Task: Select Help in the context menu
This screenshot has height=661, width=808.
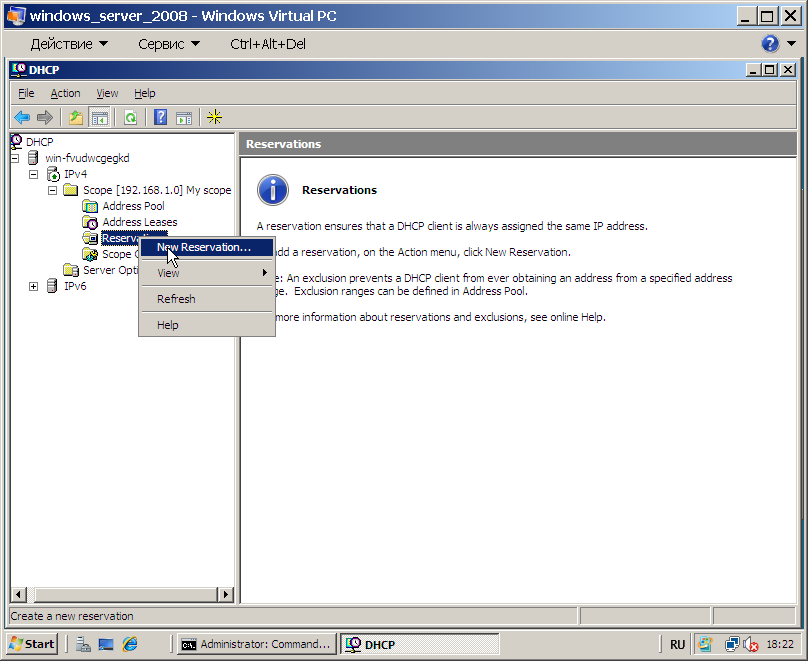Action: click(x=207, y=325)
